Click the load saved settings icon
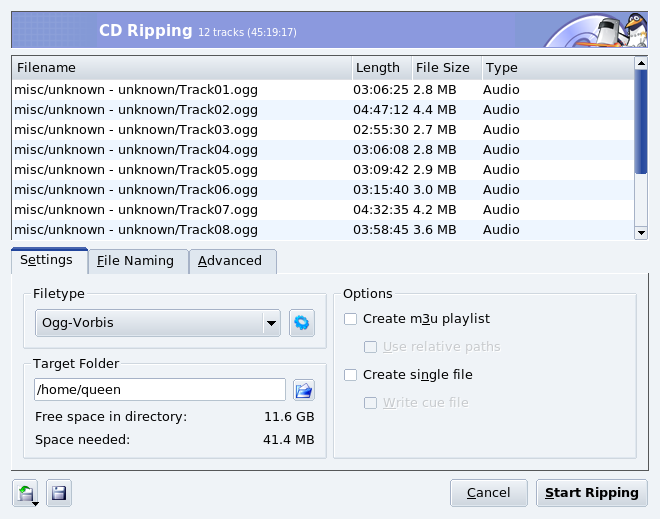Viewport: 660px width, 519px height. pos(26,493)
